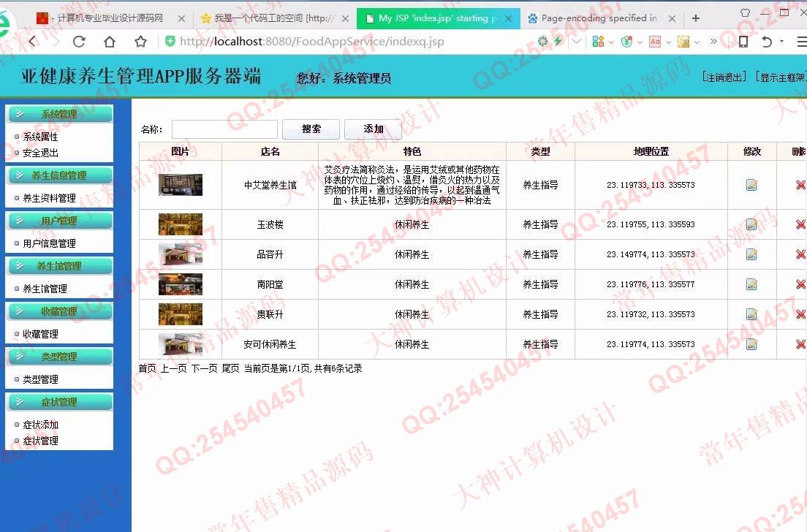Open 类型管理 sidebar item
The image size is (807, 532).
40,379
